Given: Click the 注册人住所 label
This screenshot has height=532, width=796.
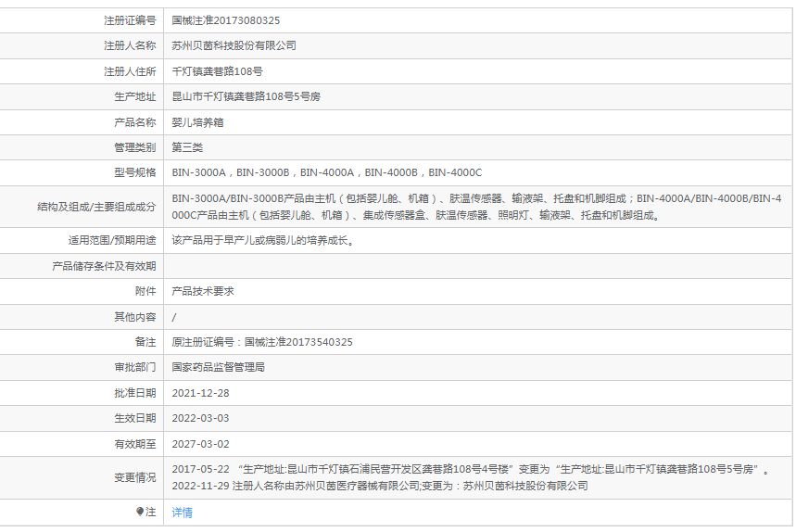Looking at the screenshot, I should (x=130, y=71).
